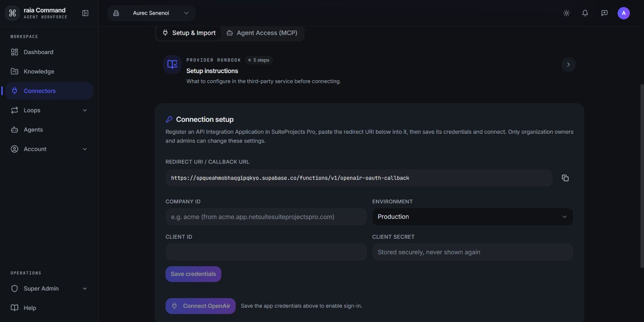The height and width of the screenshot is (322, 644).
Task: Click the key icon beside Connection setup
Action: click(x=169, y=120)
